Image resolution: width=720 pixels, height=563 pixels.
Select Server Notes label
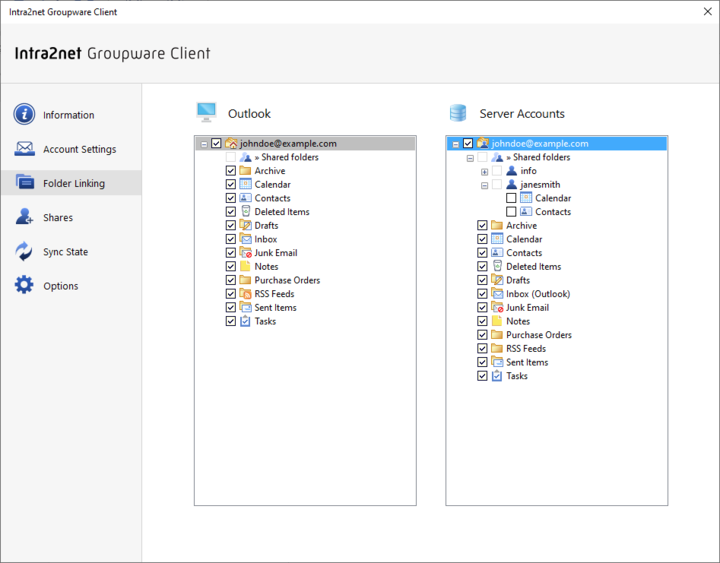(x=518, y=321)
